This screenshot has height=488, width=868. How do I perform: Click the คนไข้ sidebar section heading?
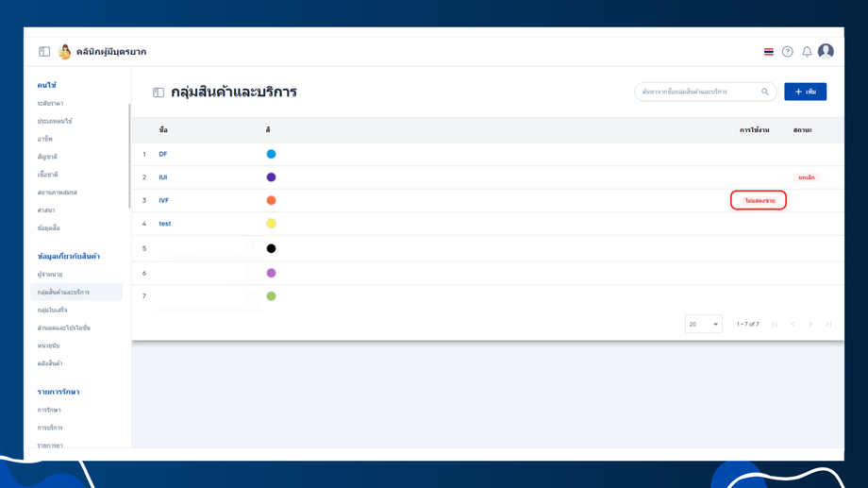pos(46,85)
